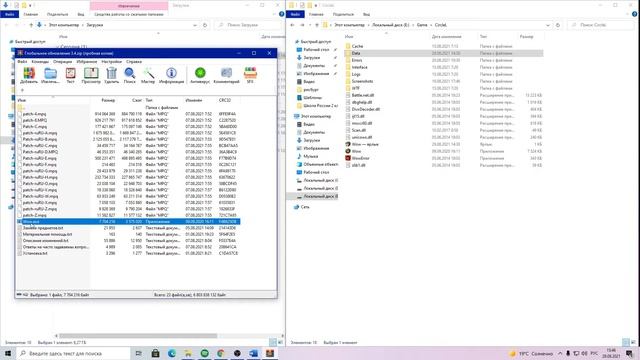Open Рабочий стол under Quick access, right Explorer

[x=316, y=49]
